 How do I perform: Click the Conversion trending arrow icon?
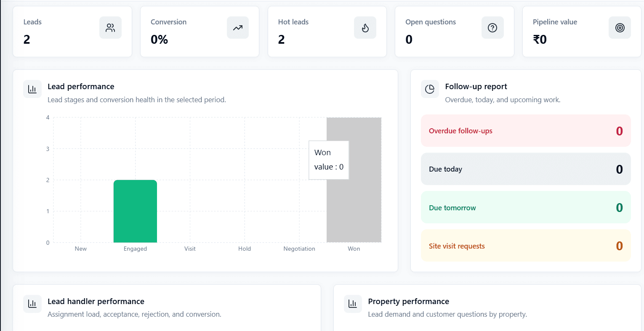pyautogui.click(x=238, y=28)
